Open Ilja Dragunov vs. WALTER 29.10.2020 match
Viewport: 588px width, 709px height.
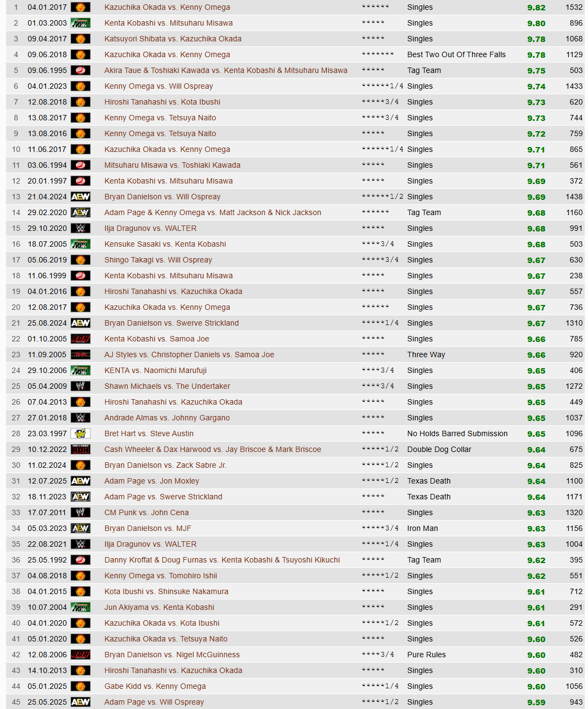pos(151,229)
